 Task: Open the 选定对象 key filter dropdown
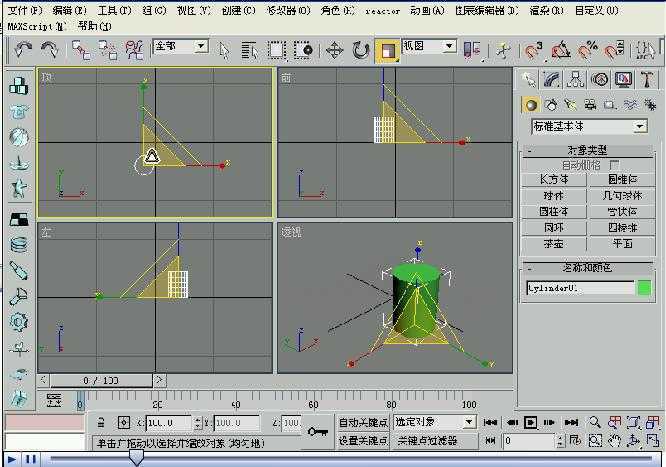tap(434, 422)
